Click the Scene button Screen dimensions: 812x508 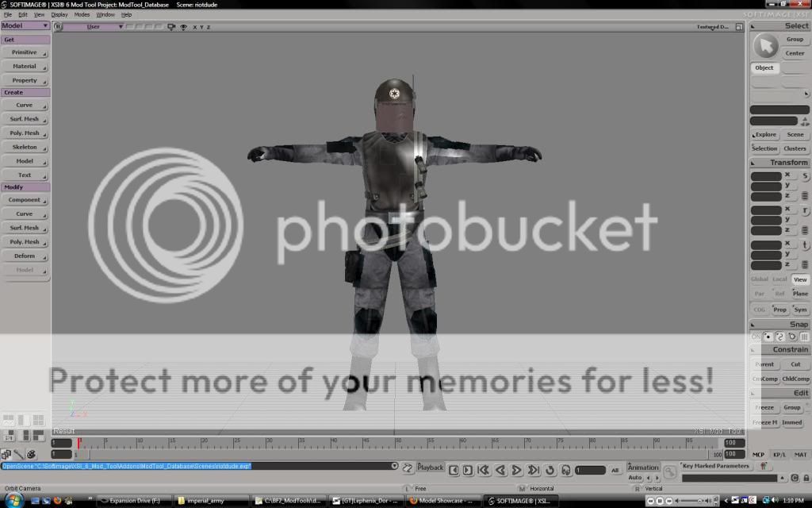pyautogui.click(x=795, y=135)
